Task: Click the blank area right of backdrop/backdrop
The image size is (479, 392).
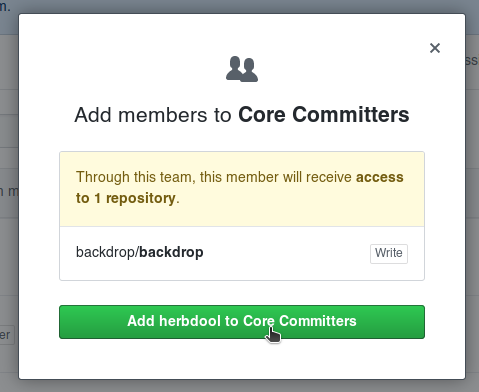Action: point(287,253)
